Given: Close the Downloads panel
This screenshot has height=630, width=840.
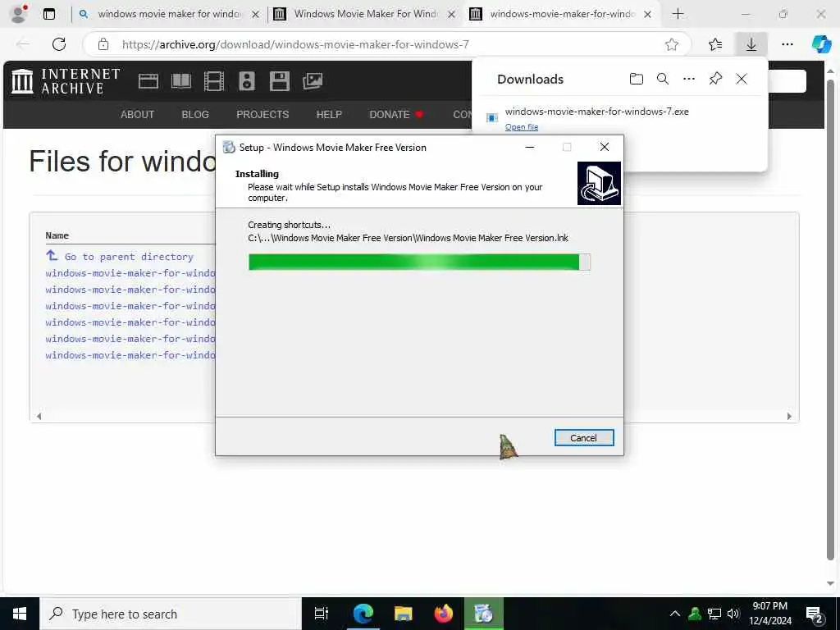Looking at the screenshot, I should [x=742, y=79].
